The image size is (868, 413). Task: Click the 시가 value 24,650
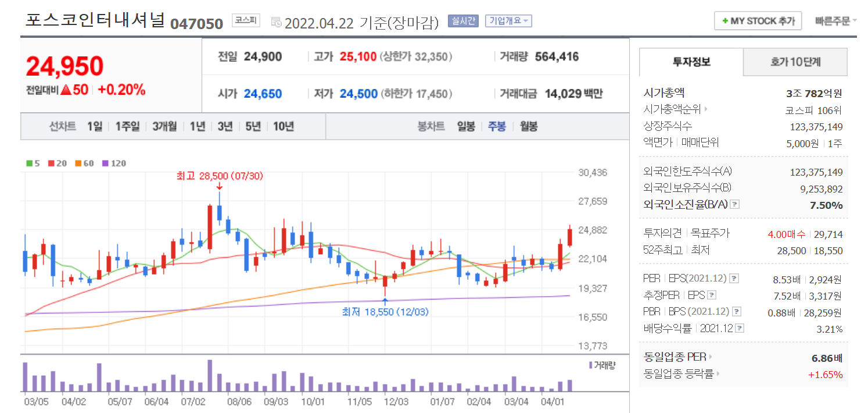click(x=263, y=94)
